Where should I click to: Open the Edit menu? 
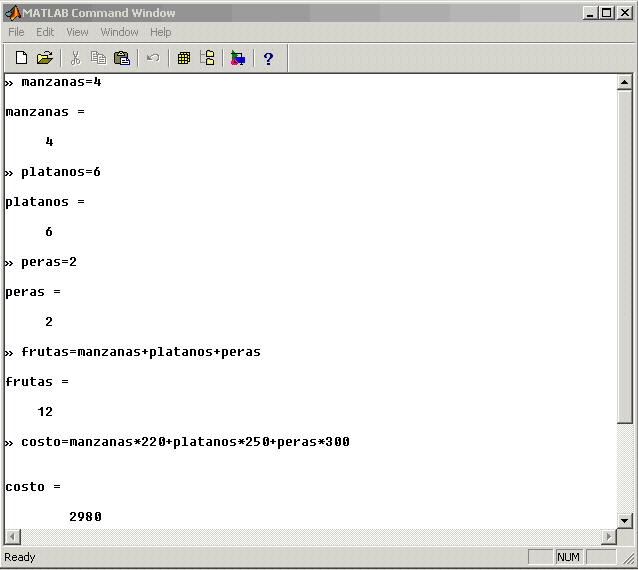(x=45, y=32)
